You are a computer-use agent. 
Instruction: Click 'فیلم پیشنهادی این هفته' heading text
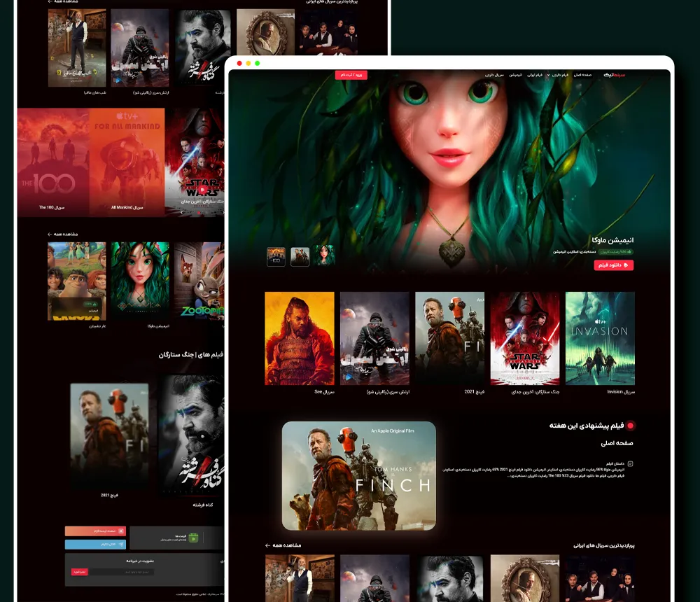(x=587, y=426)
